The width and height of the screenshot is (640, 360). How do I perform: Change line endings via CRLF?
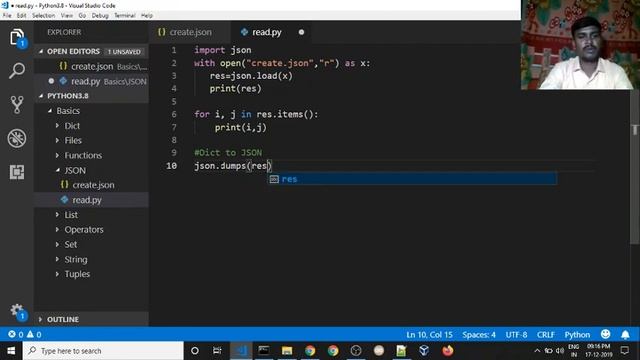point(546,335)
